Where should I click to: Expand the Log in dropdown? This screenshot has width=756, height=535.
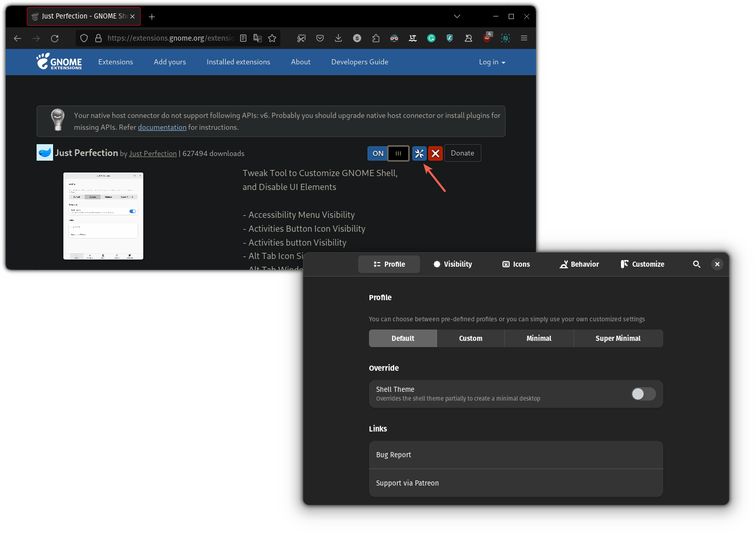click(492, 62)
